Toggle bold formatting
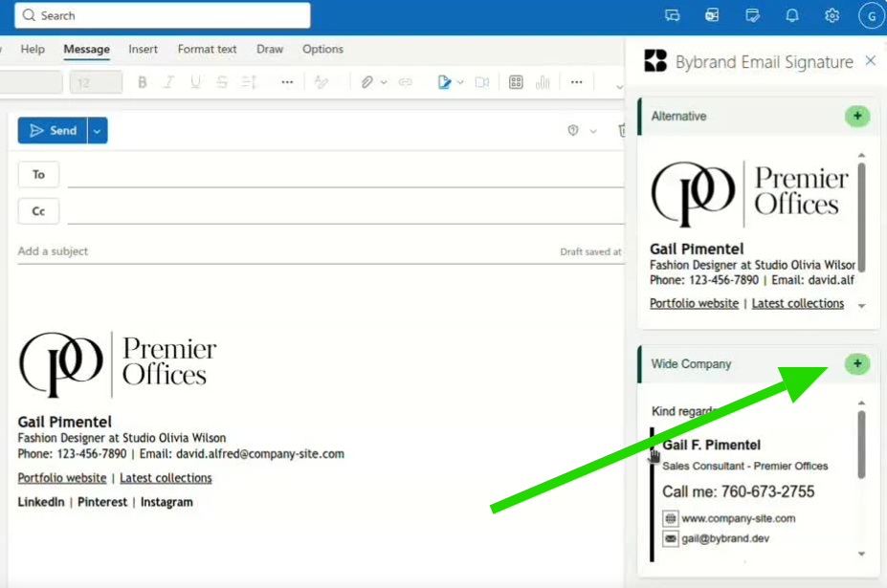The image size is (887, 588). pyautogui.click(x=143, y=83)
